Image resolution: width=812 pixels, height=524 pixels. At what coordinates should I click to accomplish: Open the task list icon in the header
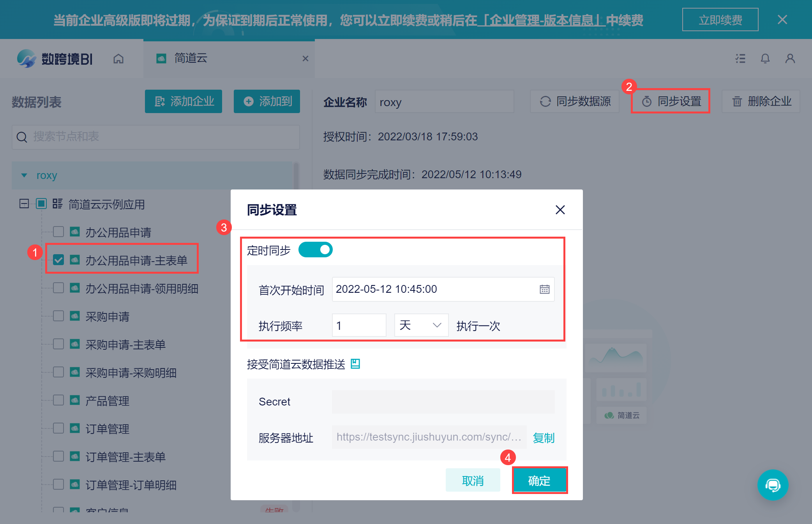tap(740, 59)
